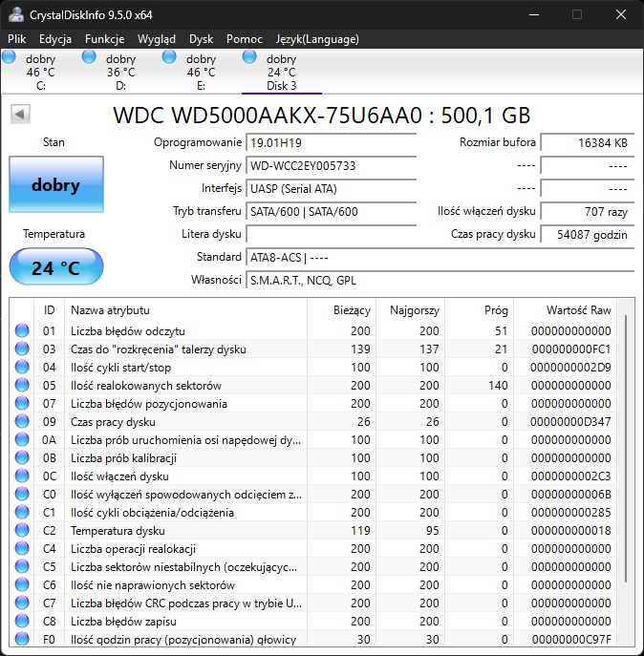Click the 24 °C temperature indicator
This screenshot has width=644, height=656.
[x=55, y=267]
